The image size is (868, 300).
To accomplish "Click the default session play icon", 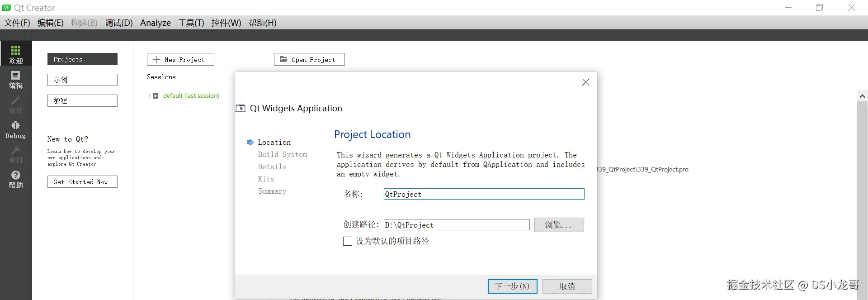I will (x=156, y=96).
